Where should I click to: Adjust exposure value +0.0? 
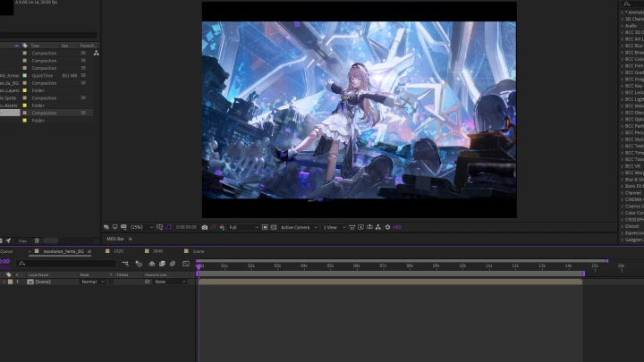[397, 227]
